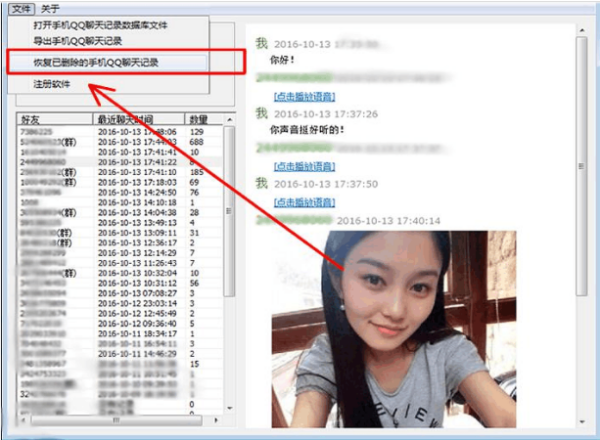The height and width of the screenshot is (440, 600).
Task: Select row with time 2016-10-13 13:49:13
Action: click(x=119, y=222)
